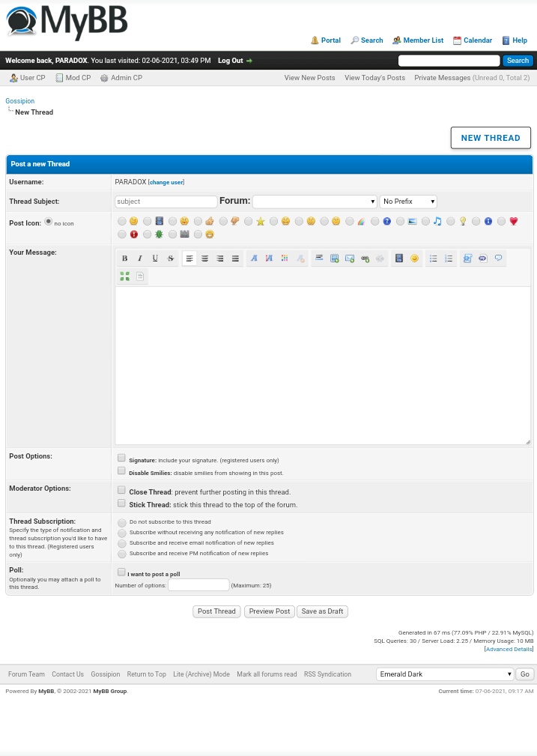Click the strikethrough formatting button
Viewport: 537px width, 756px height.
pos(170,258)
